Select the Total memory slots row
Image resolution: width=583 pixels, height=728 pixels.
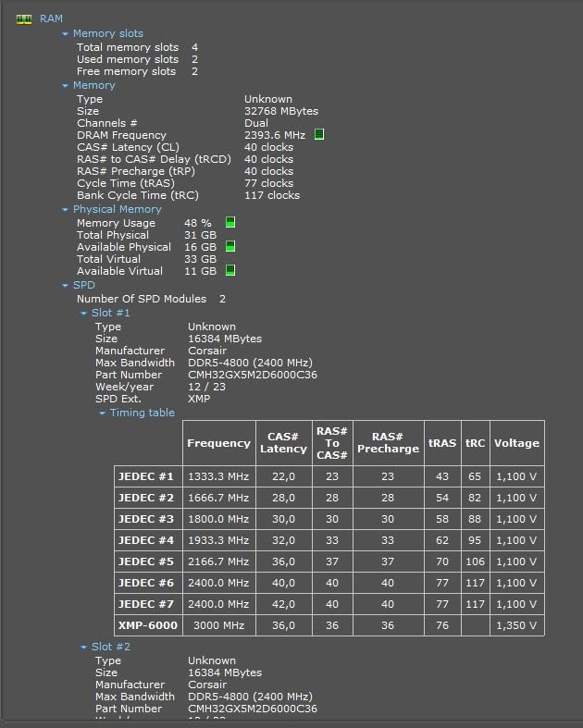pyautogui.click(x=138, y=47)
